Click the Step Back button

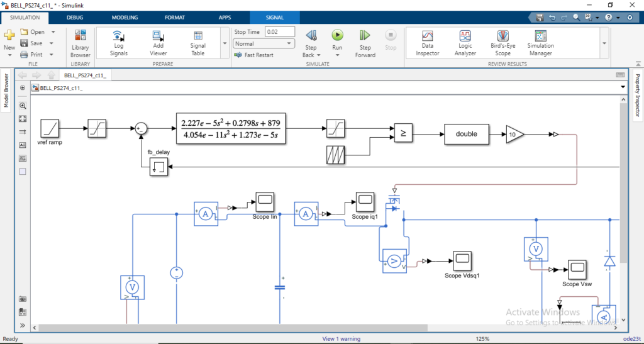311,43
